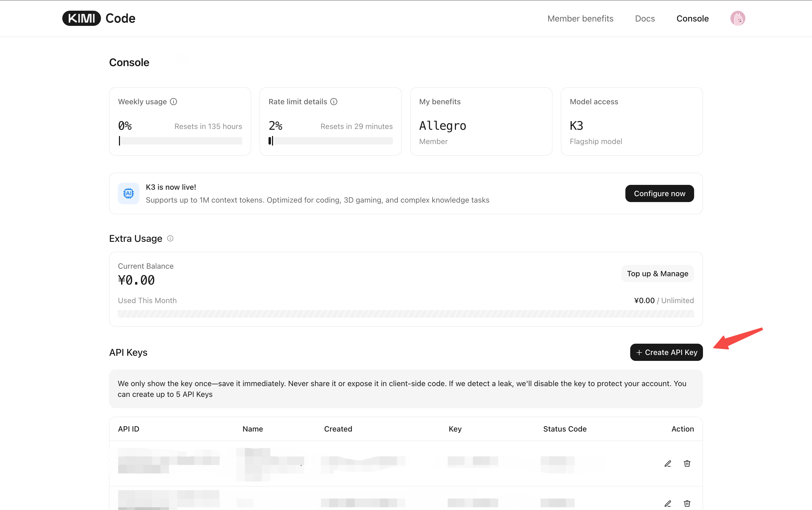
Task: Click the API ID column header
Action: coord(128,429)
